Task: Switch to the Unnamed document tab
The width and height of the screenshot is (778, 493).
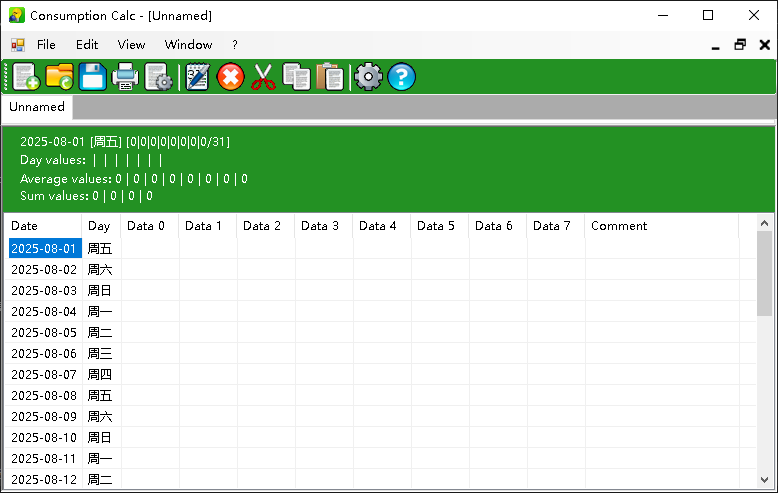Action: coord(37,107)
